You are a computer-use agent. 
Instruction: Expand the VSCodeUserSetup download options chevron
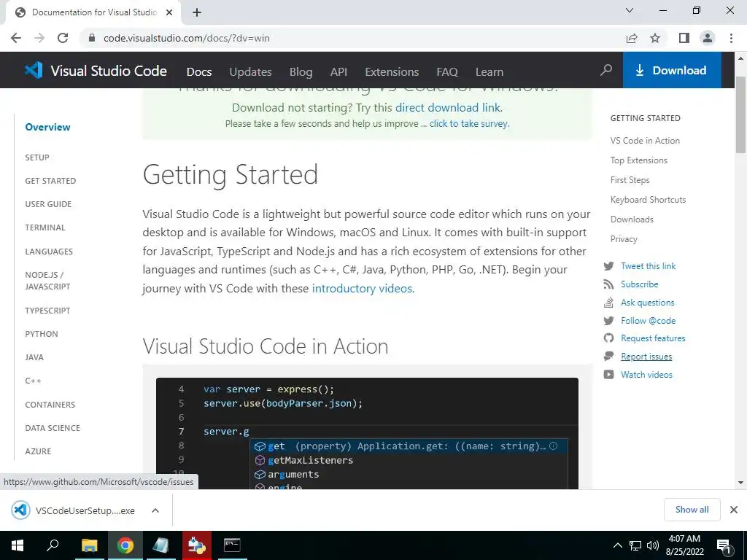pyautogui.click(x=155, y=510)
